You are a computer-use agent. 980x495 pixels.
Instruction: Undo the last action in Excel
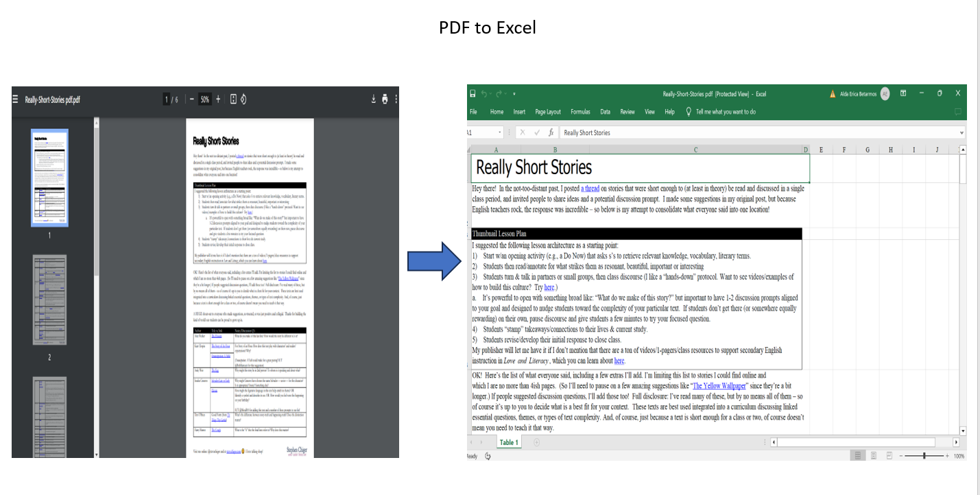click(484, 93)
